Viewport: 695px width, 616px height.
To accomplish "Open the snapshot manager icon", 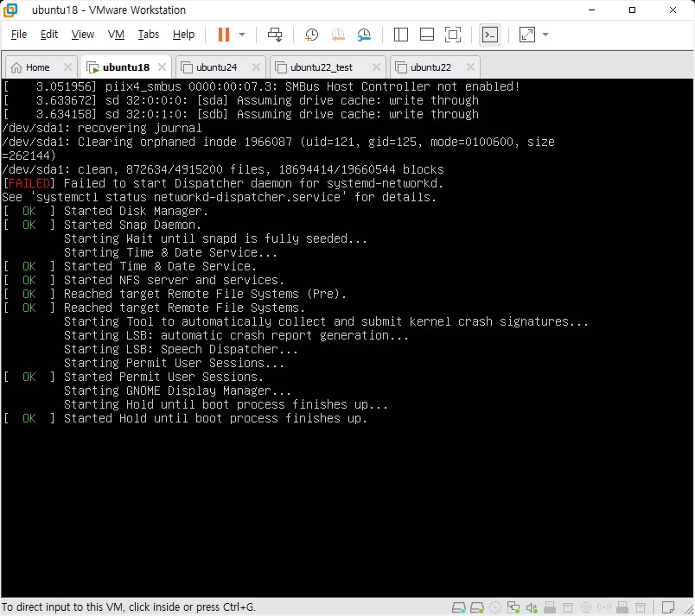I will (x=364, y=35).
